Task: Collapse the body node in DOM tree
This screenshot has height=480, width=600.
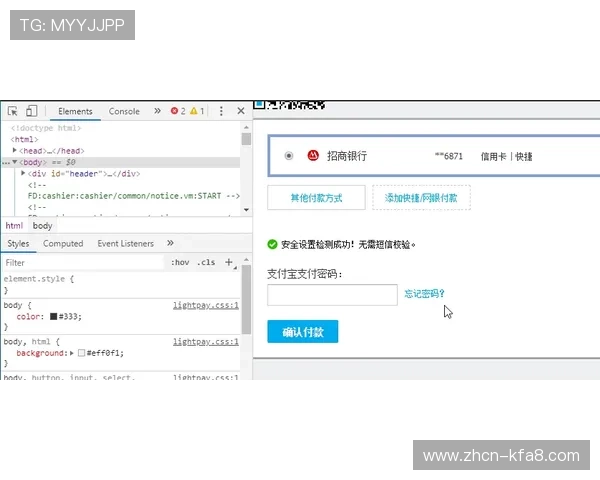Action: 15,162
